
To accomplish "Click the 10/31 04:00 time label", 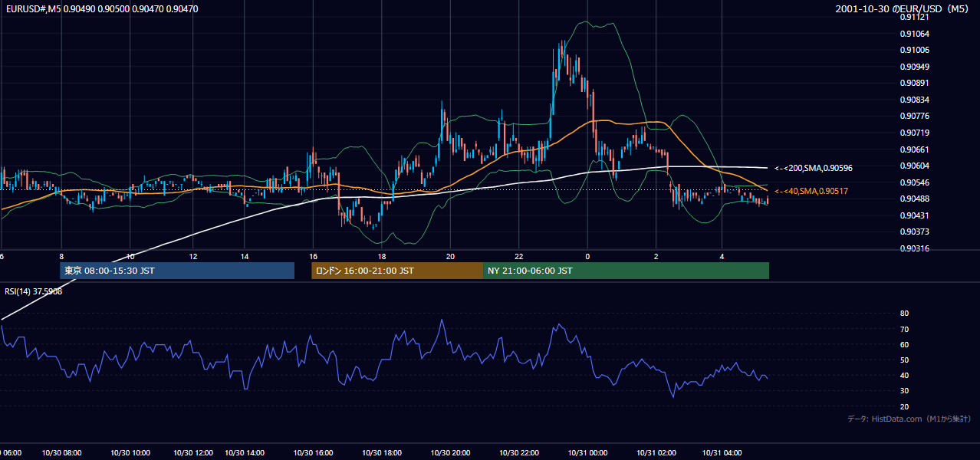I will [x=722, y=453].
